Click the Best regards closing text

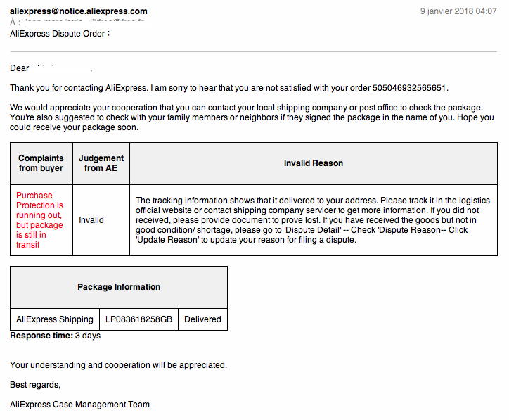click(35, 385)
